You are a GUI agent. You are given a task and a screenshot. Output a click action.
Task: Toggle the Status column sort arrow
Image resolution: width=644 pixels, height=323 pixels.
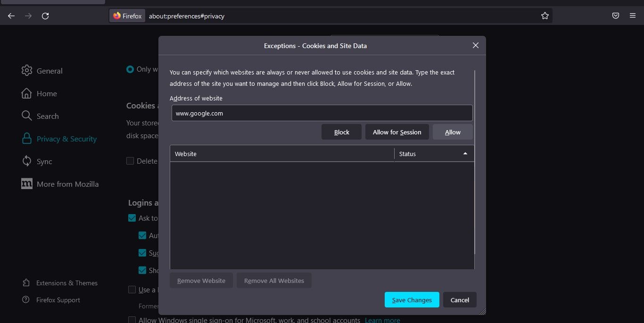[x=465, y=153]
